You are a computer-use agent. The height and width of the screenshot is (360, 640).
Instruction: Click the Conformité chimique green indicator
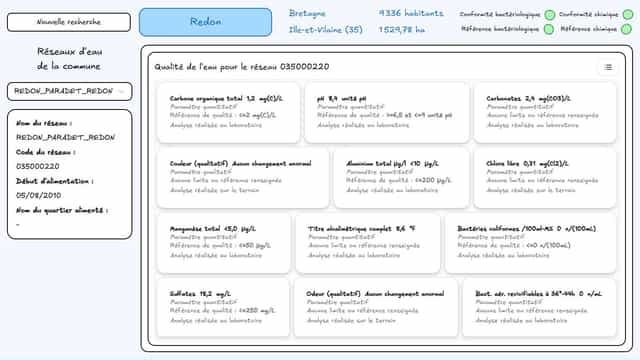[628, 14]
